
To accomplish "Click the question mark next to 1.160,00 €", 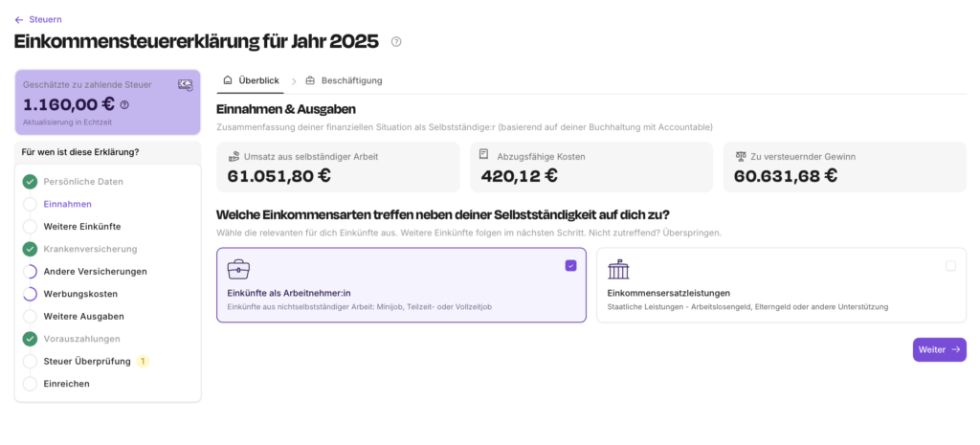I will [124, 105].
